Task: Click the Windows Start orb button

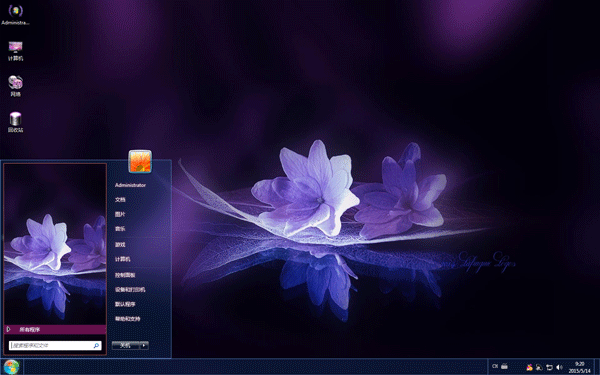Action: coord(11,367)
